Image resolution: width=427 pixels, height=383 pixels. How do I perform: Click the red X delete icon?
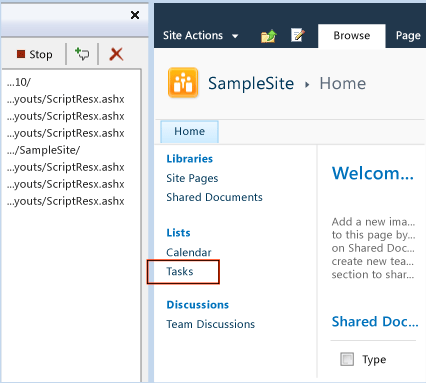pos(116,54)
